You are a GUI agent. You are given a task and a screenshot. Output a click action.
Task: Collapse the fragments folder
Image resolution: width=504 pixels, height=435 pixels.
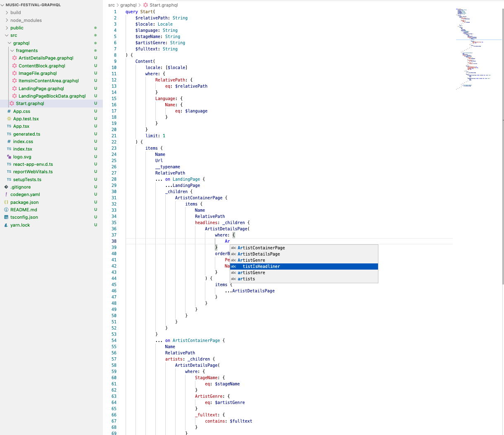12,50
